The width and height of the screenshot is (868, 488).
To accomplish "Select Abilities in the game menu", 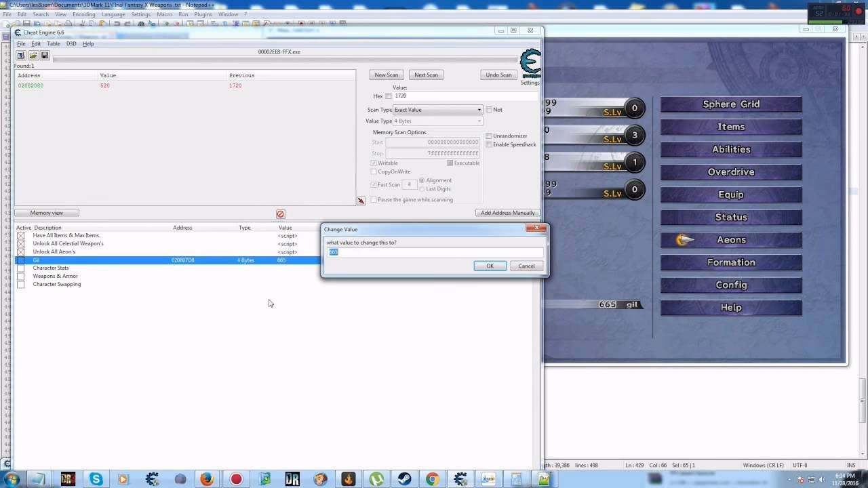I will (731, 149).
